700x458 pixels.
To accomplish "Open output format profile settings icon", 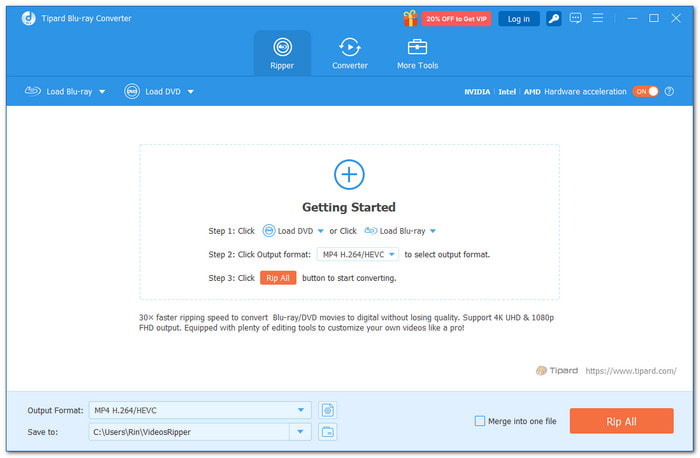I will (x=328, y=410).
